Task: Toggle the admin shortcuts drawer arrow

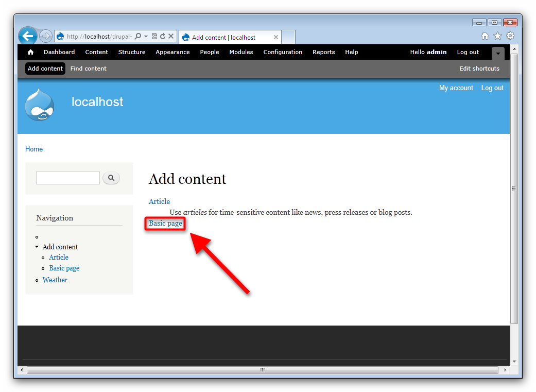Action: [x=498, y=54]
